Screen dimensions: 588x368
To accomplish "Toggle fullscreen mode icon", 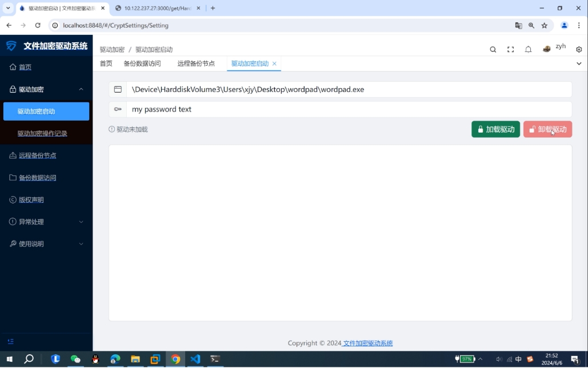I will pyautogui.click(x=510, y=50).
